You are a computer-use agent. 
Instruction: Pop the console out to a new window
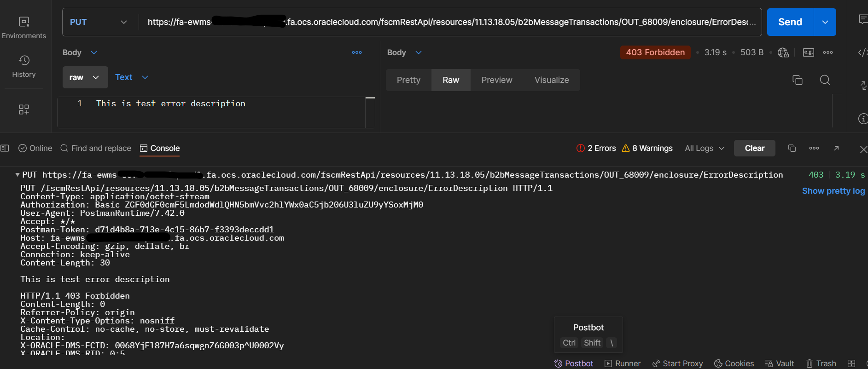[x=837, y=148]
